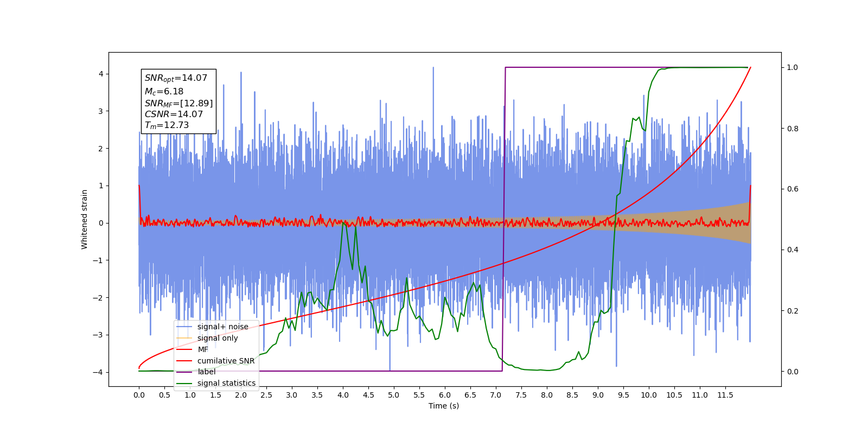Click the T_m=12.73 annotation line
The image size is (868, 434).
click(167, 125)
